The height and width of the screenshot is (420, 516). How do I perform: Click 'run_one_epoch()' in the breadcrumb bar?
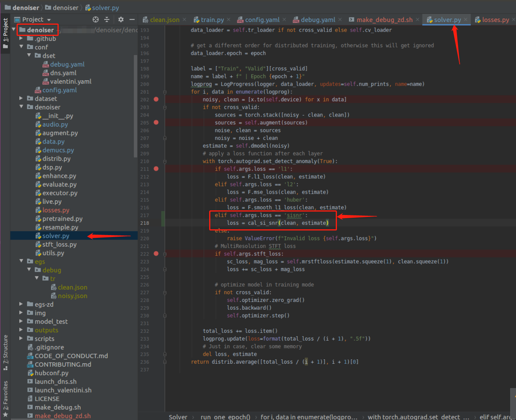point(225,417)
